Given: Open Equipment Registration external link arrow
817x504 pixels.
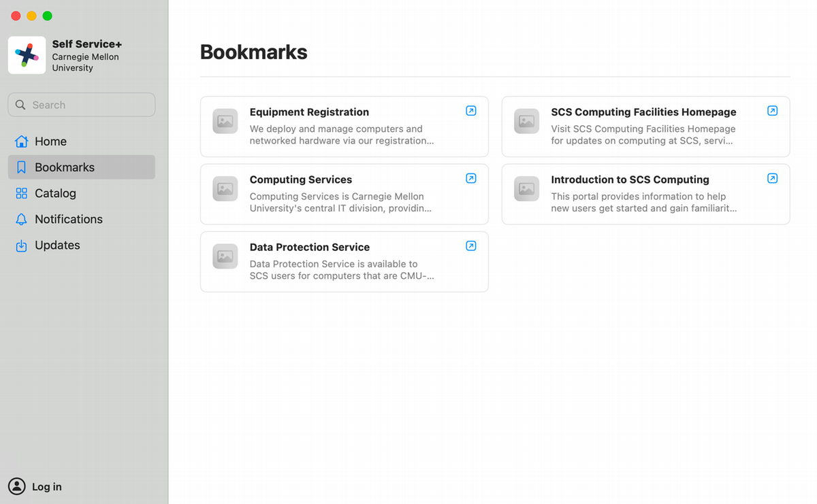Looking at the screenshot, I should click(x=471, y=111).
